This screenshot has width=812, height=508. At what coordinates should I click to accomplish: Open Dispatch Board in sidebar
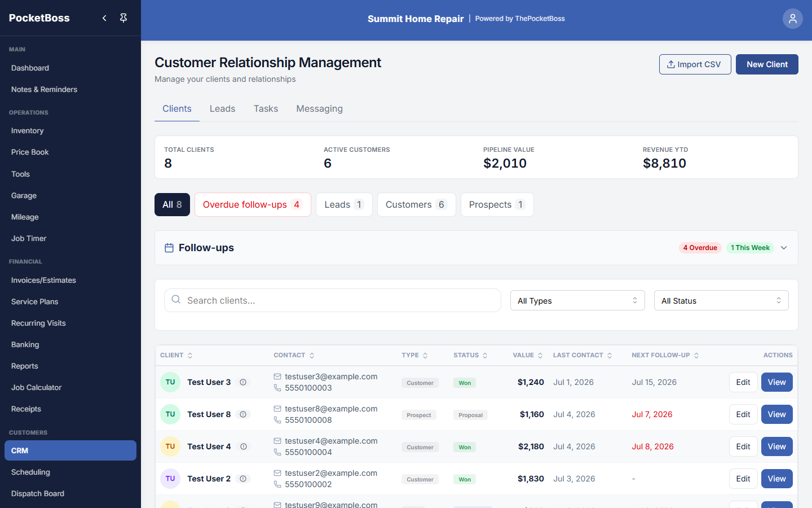[x=70, y=493]
